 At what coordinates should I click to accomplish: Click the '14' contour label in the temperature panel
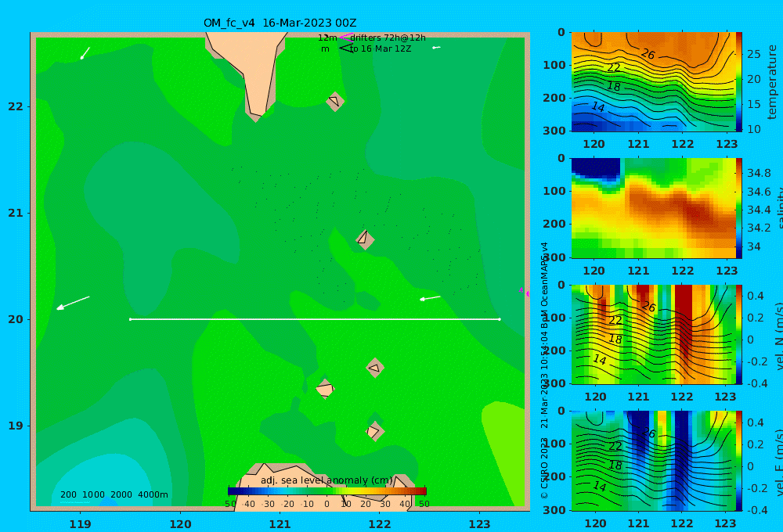pyautogui.click(x=597, y=106)
